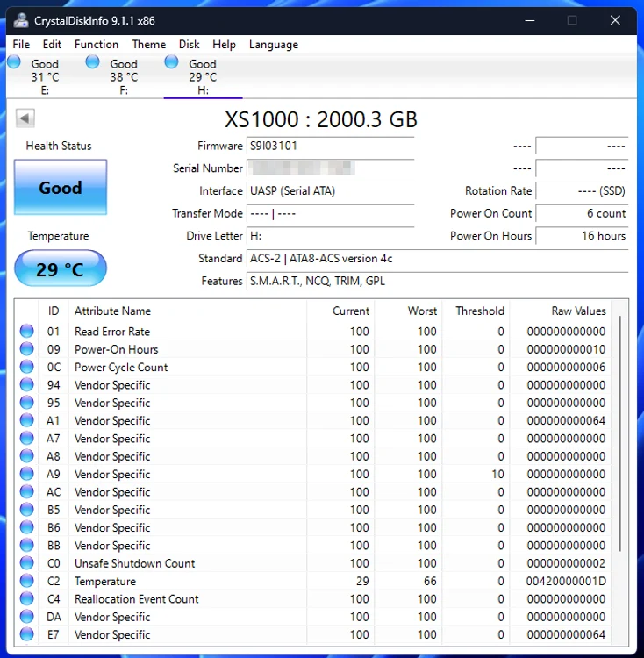This screenshot has height=658, width=644.
Task: Open the File menu
Action: click(21, 45)
